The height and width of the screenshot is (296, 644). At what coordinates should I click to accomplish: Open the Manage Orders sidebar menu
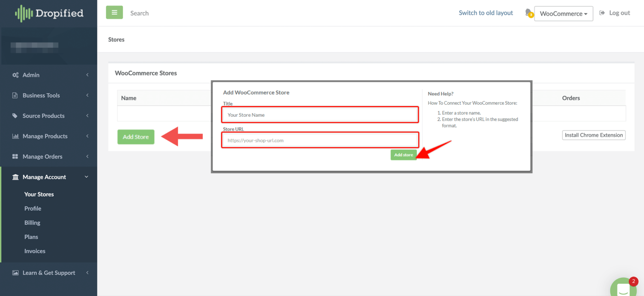[x=49, y=156]
